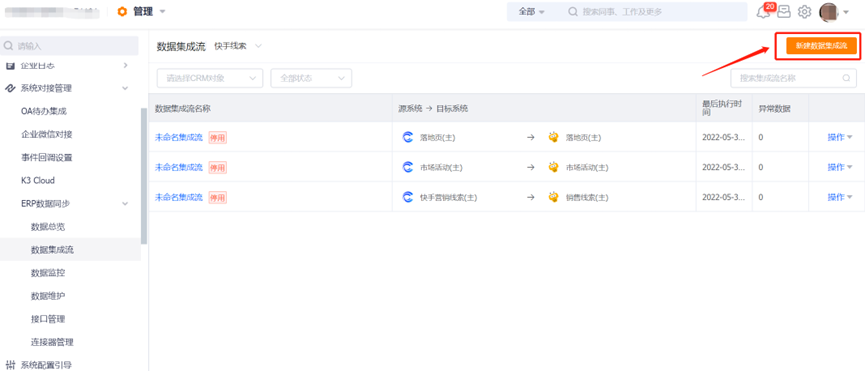The width and height of the screenshot is (865, 371).
Task: Open the inbox tray icon
Action: pyautogui.click(x=784, y=12)
